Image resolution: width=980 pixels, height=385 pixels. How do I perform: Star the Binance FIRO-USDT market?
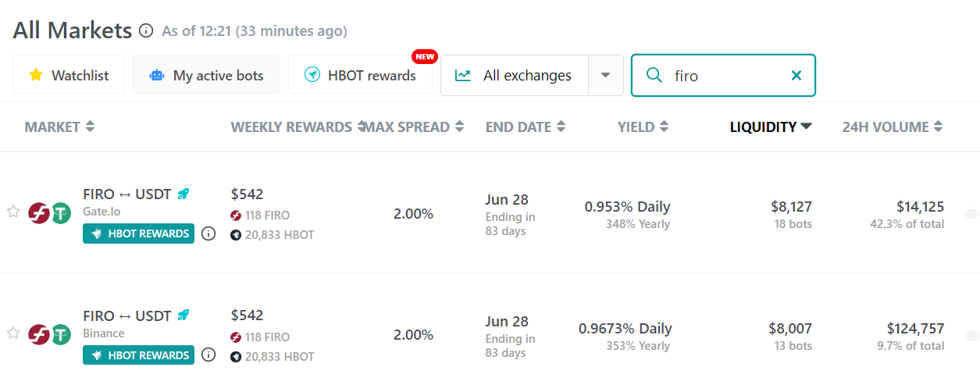(x=13, y=333)
